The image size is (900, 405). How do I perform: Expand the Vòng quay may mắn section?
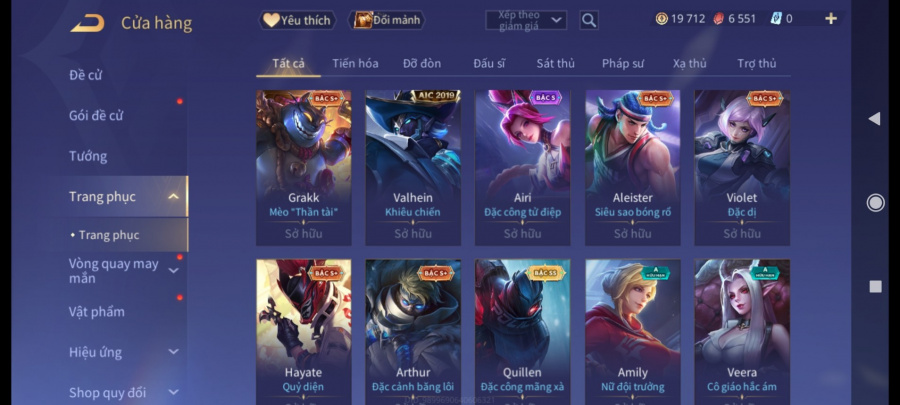[x=173, y=270]
